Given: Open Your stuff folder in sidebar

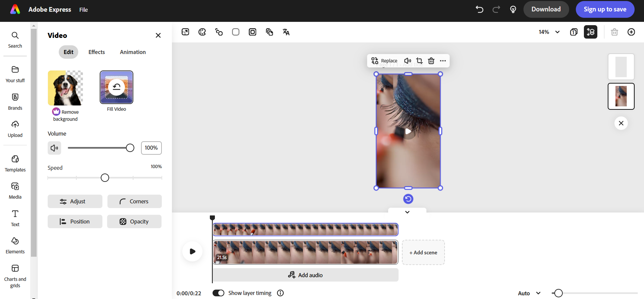Looking at the screenshot, I should 15,74.
